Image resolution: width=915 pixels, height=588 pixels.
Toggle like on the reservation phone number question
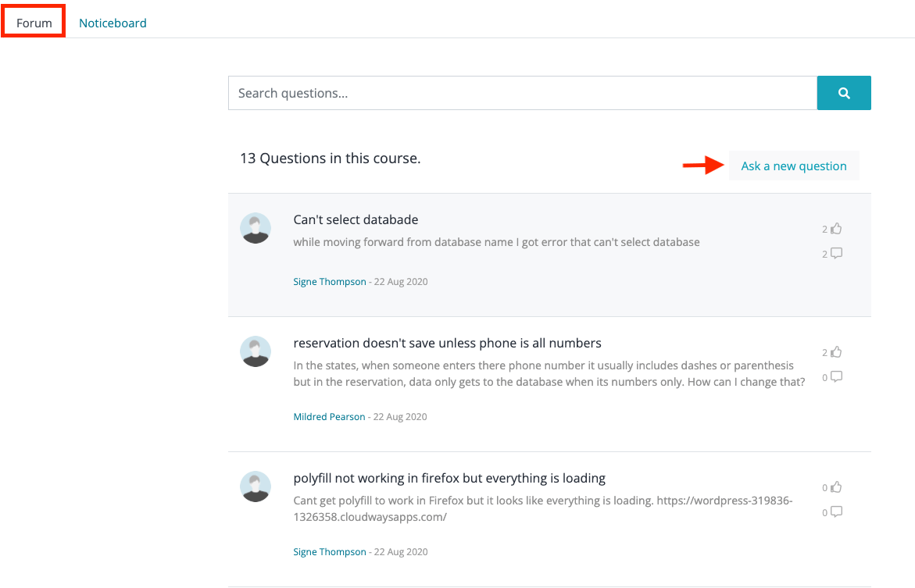tap(835, 351)
